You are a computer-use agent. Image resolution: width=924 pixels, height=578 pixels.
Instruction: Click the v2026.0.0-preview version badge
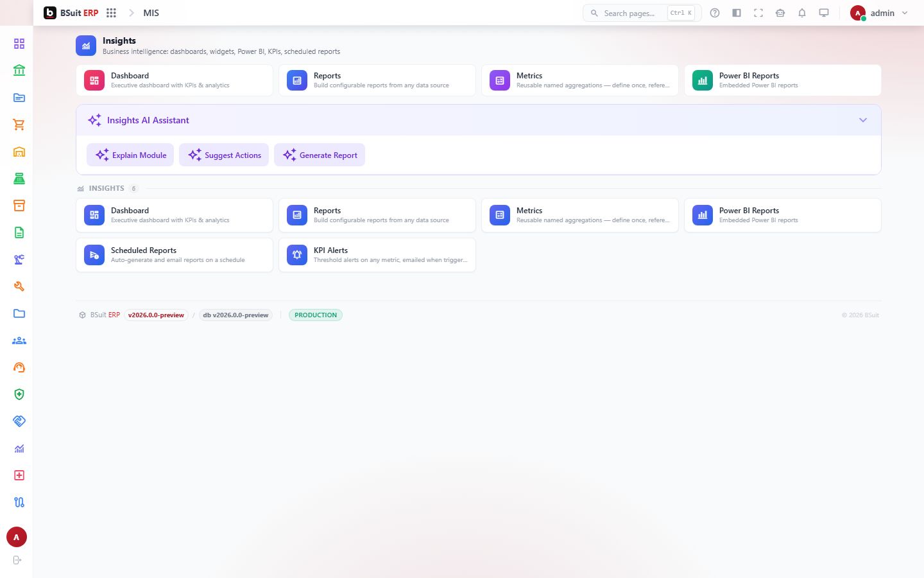(x=156, y=315)
